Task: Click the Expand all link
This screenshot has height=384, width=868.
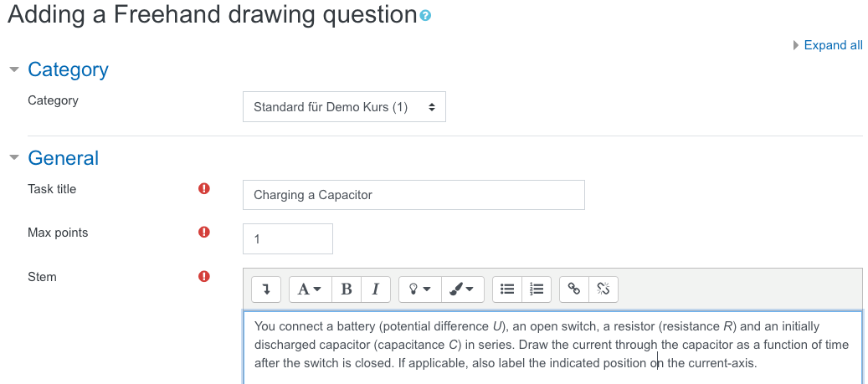Action: point(833,45)
